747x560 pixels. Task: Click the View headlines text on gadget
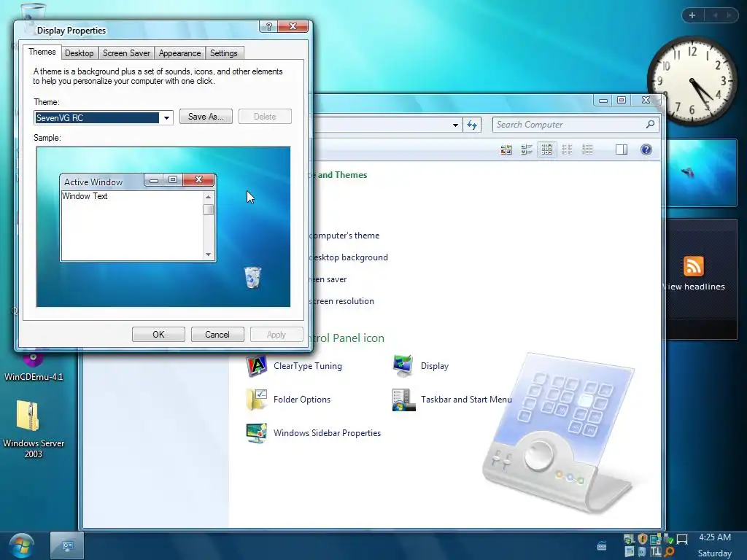tap(694, 287)
